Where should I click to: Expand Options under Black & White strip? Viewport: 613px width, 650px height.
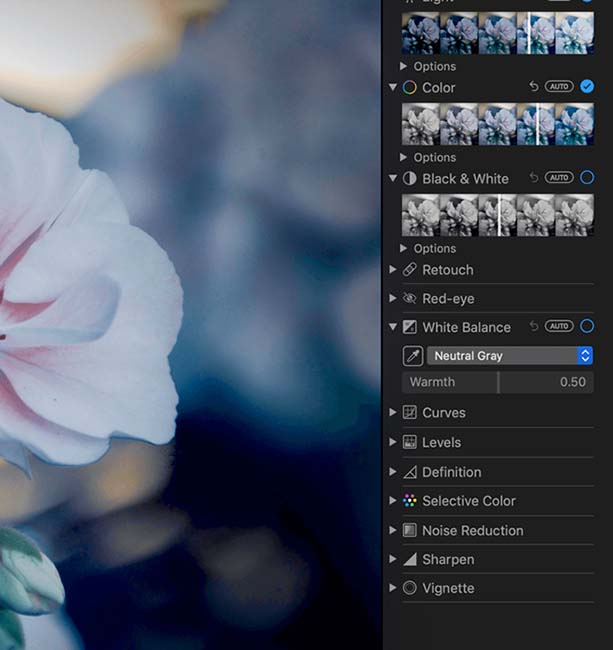403,248
